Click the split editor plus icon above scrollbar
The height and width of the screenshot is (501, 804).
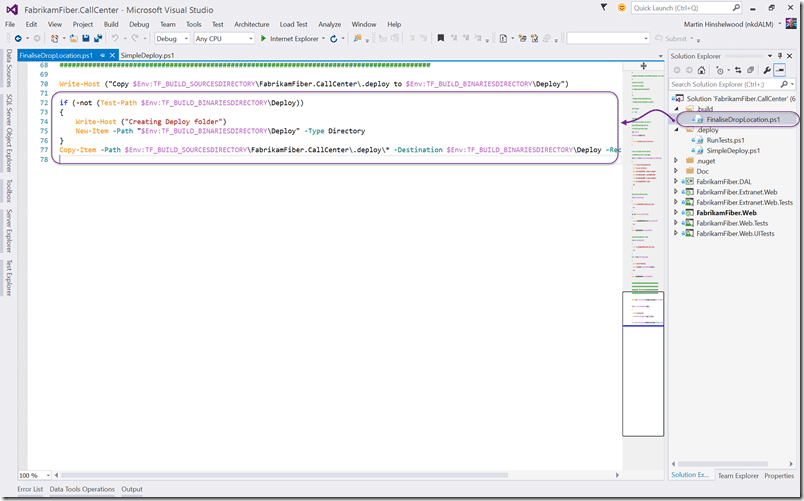click(x=644, y=66)
